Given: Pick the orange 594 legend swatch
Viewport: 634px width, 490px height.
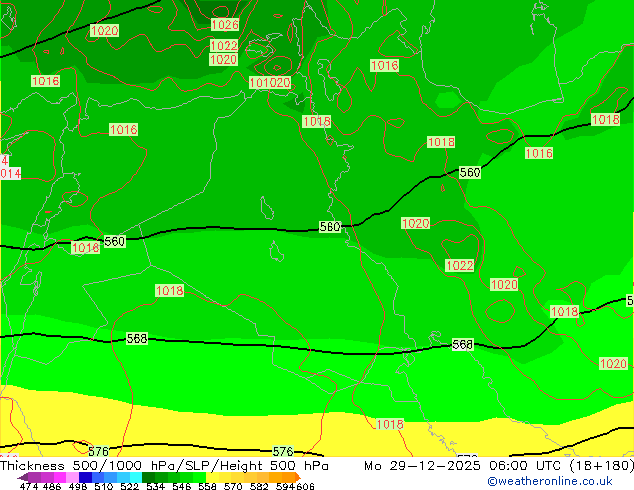Looking at the screenshot, I should [x=288, y=477].
